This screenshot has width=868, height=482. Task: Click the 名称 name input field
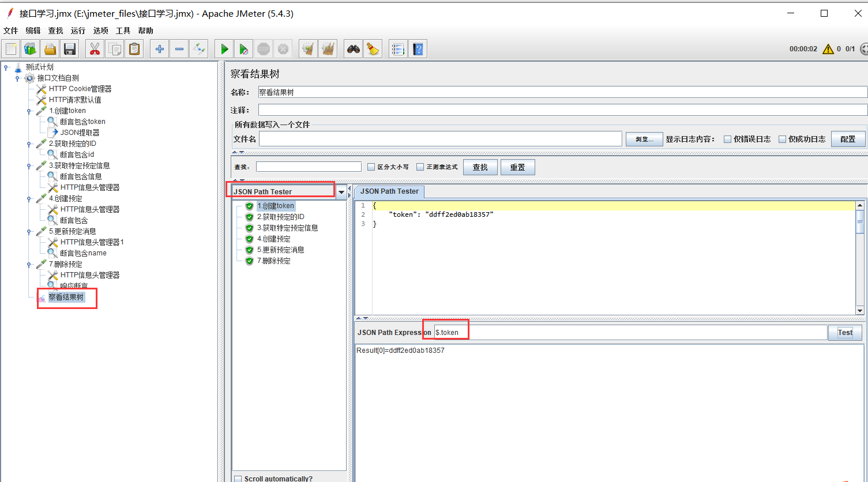pos(563,92)
